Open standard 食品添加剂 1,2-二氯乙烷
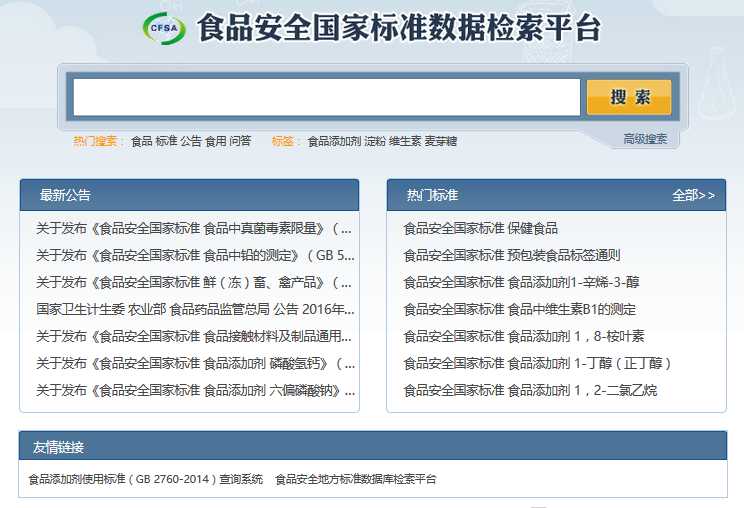The height and width of the screenshot is (508, 744). pos(530,391)
